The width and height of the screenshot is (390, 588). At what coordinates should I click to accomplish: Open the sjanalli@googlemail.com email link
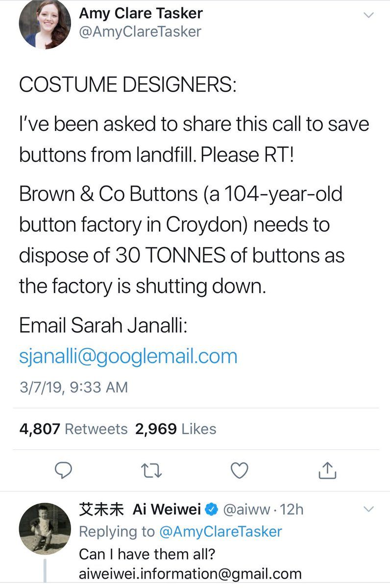click(128, 356)
